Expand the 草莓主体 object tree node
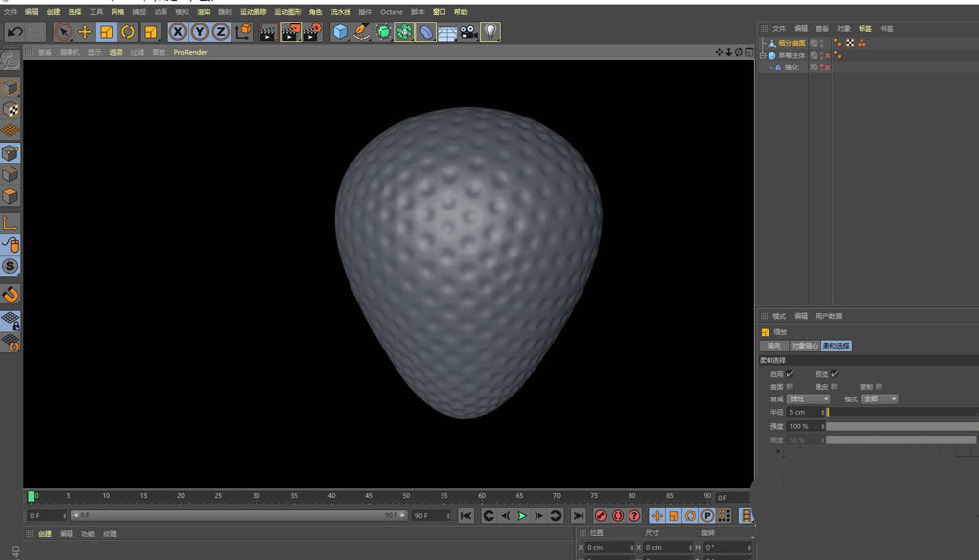 pos(763,56)
